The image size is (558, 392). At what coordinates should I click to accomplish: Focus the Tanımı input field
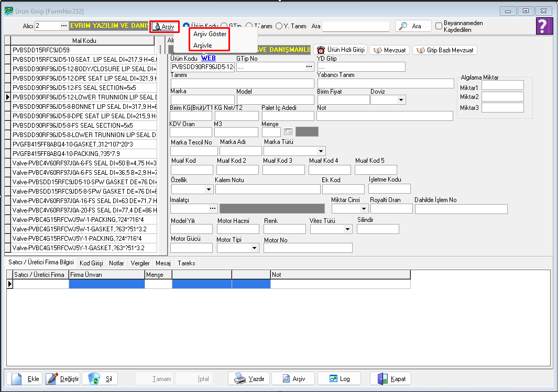click(243, 84)
